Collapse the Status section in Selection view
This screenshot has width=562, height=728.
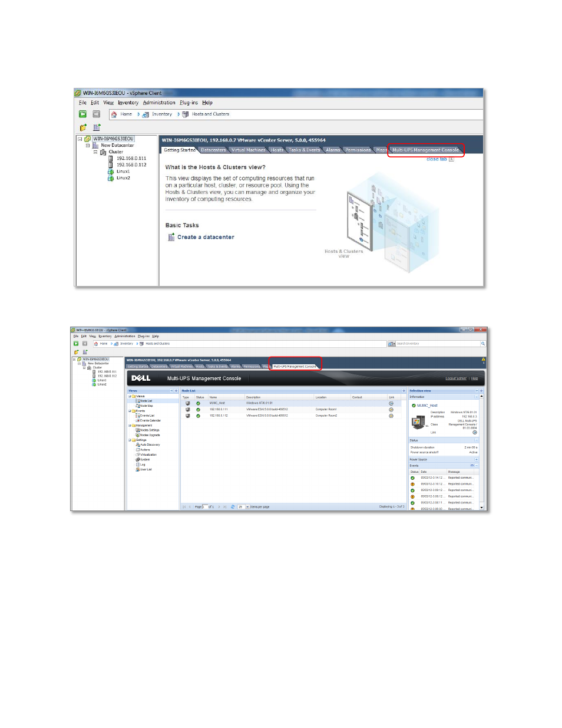point(476,440)
